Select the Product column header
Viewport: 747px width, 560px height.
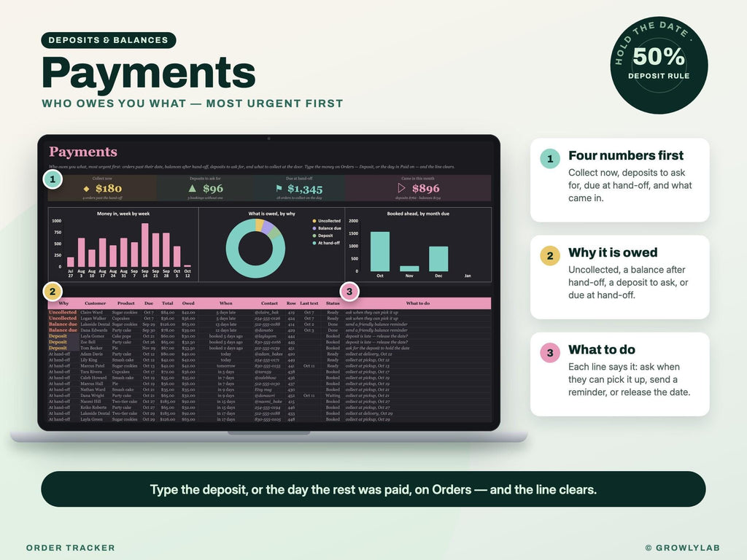(125, 303)
